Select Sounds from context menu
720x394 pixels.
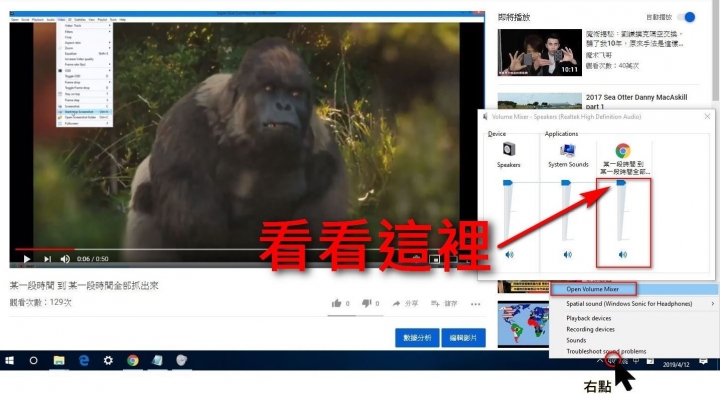pyautogui.click(x=634, y=340)
